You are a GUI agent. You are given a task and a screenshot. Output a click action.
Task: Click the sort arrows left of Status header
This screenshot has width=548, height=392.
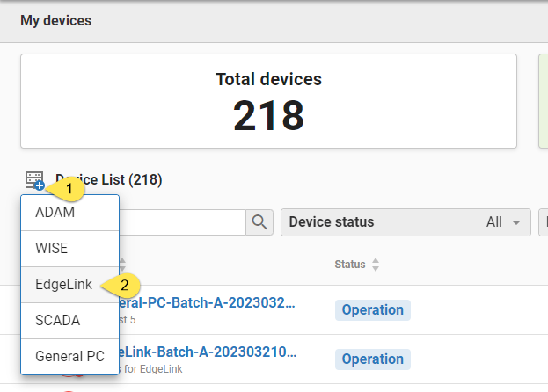pos(121,265)
